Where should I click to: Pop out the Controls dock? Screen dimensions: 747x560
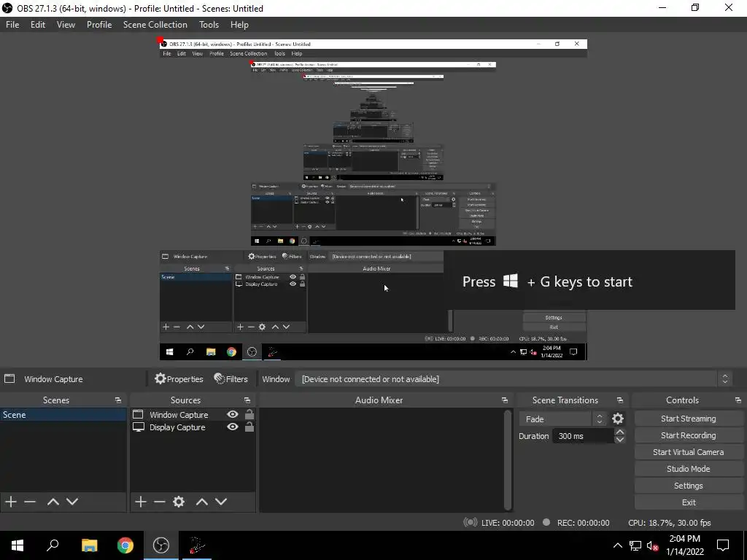click(x=738, y=400)
